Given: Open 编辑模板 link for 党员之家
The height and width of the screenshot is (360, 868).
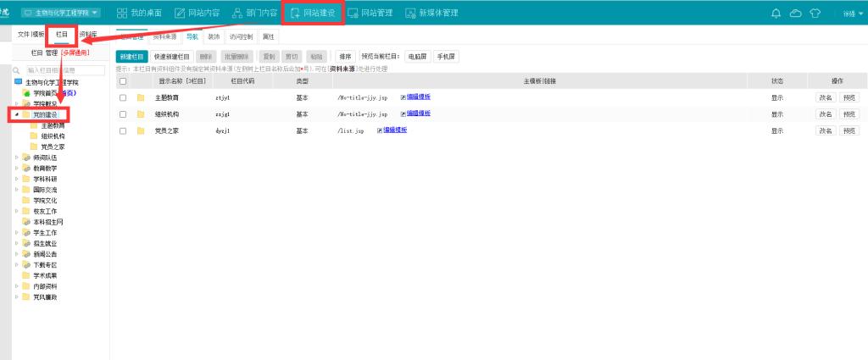Looking at the screenshot, I should pyautogui.click(x=395, y=130).
